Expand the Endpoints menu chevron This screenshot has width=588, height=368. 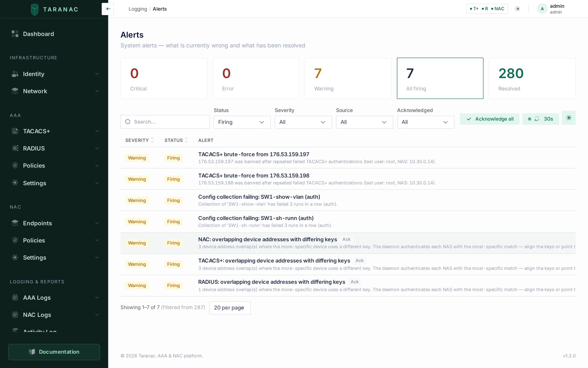[x=97, y=223]
